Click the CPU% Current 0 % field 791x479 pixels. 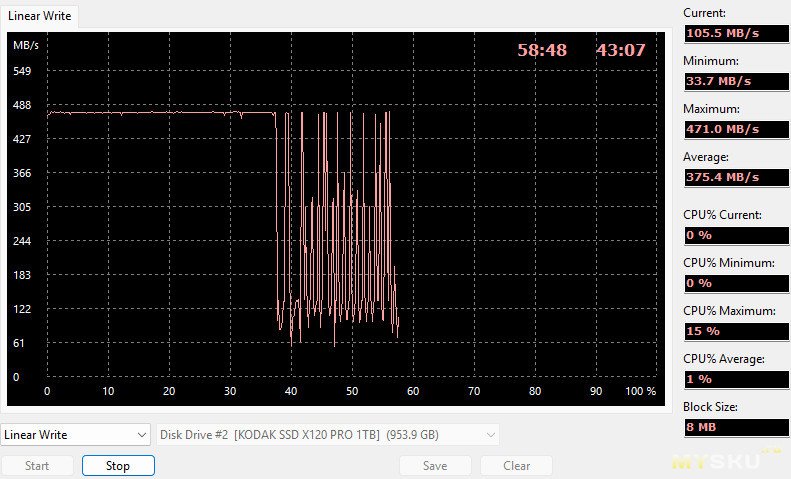click(737, 235)
